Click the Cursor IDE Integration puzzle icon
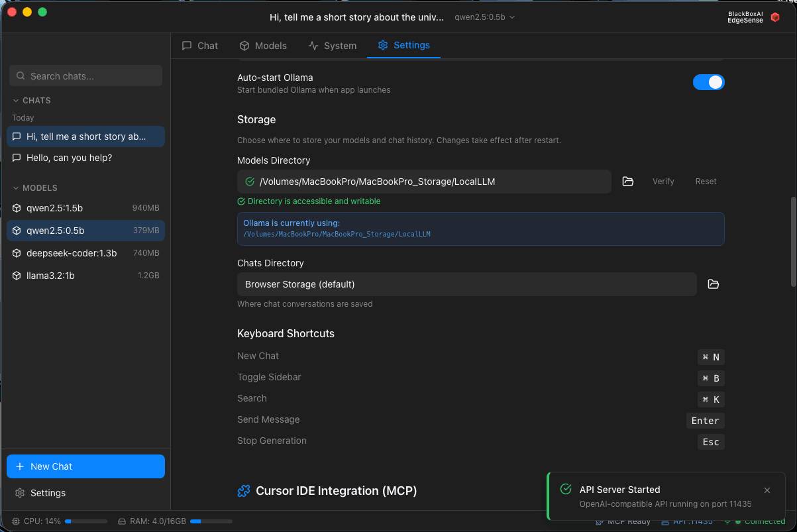The image size is (797, 532). pyautogui.click(x=244, y=491)
